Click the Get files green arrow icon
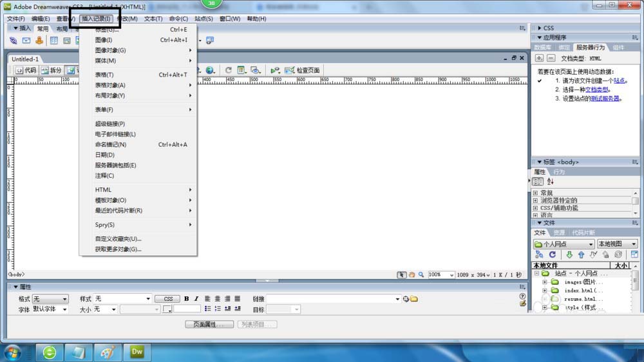 [569, 255]
